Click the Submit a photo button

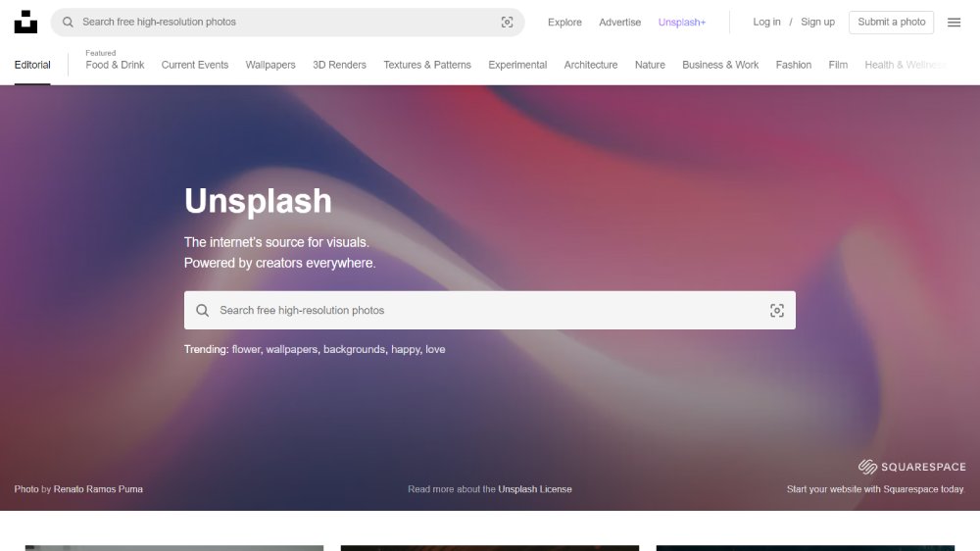[x=891, y=22]
